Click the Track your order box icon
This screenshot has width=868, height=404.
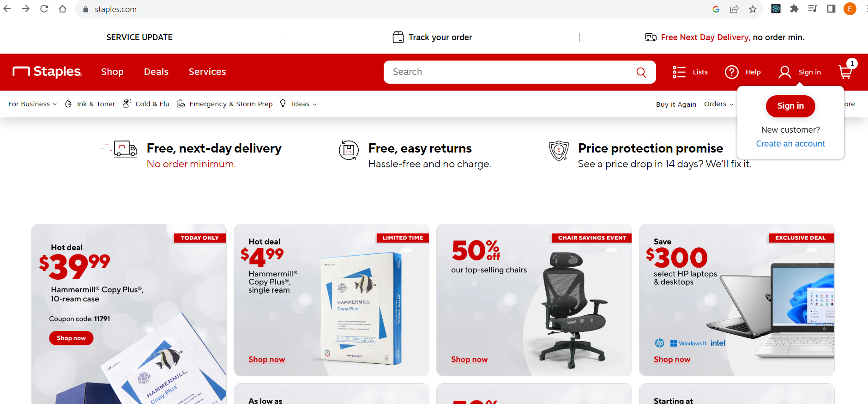[398, 37]
